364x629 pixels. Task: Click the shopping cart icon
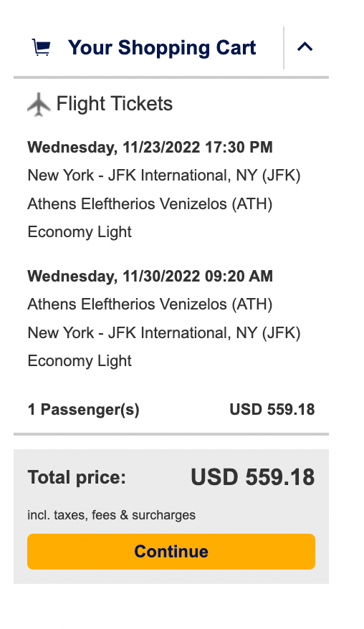click(42, 48)
